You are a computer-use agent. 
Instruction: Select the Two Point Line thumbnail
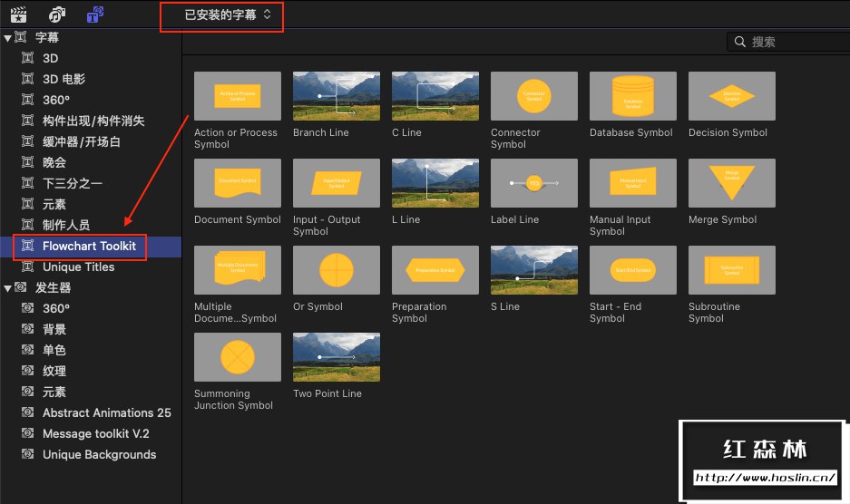336,357
